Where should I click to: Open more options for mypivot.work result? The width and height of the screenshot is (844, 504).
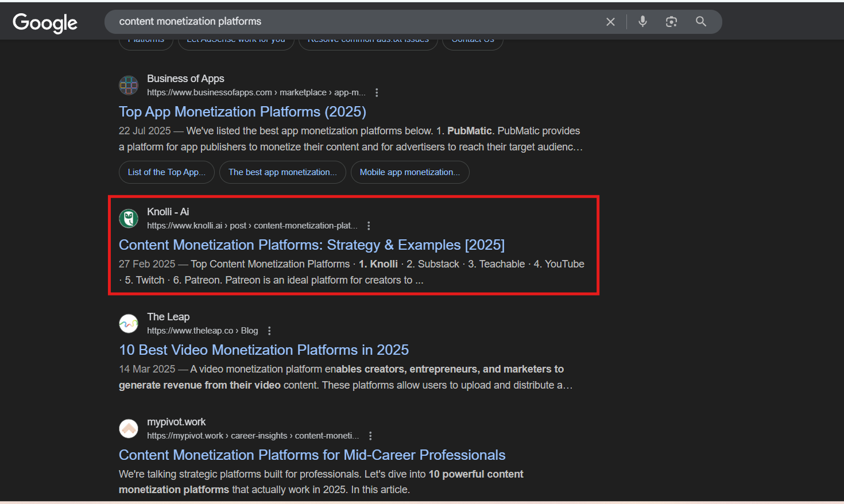(370, 436)
